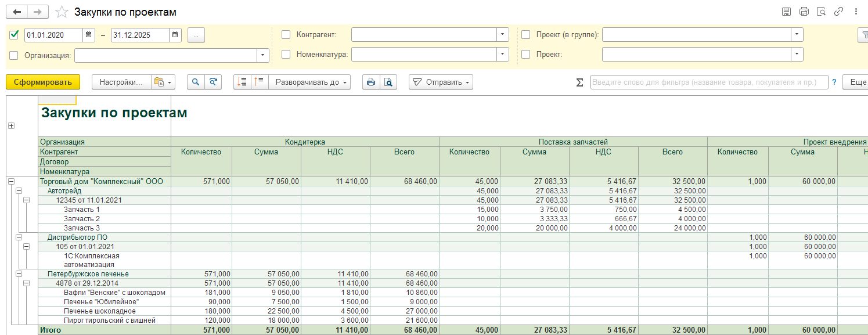Open print preview in the report toolbar
Viewport: 868px width, 335px height.
[x=388, y=82]
